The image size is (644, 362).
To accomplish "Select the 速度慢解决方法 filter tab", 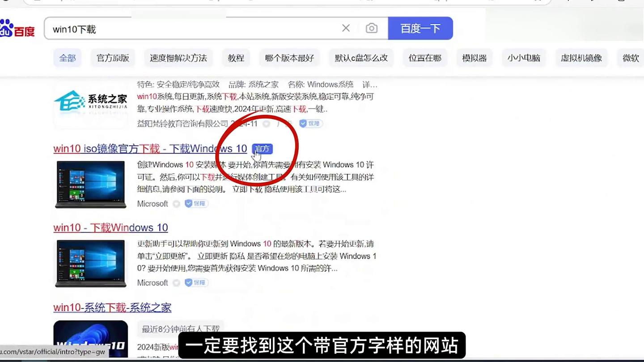I will [x=178, y=58].
